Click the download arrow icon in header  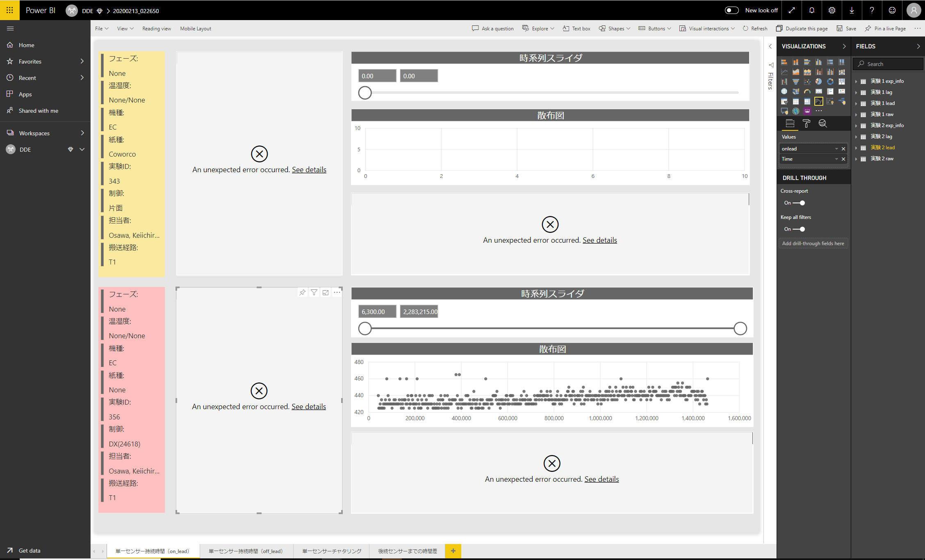852,10
